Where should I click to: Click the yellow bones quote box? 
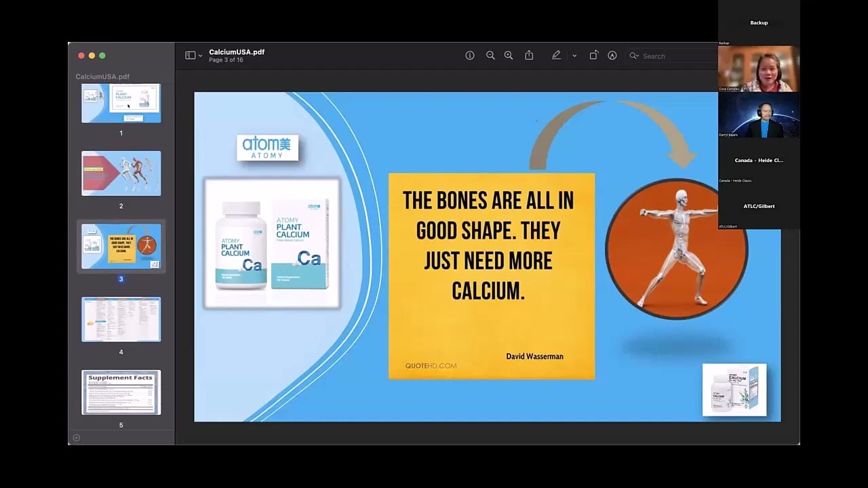[x=492, y=276]
